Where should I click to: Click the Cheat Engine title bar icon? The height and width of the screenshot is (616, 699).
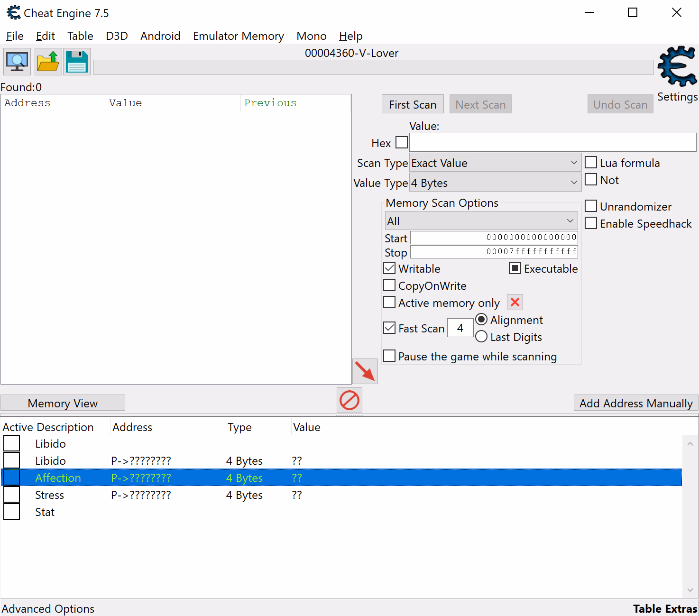tap(14, 13)
